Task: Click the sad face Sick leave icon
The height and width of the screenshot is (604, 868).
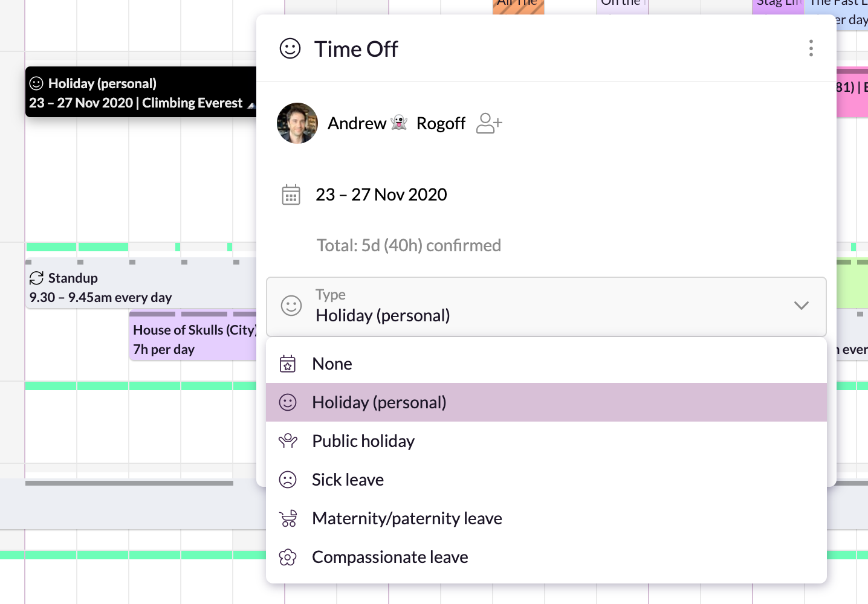Action: [x=288, y=480]
